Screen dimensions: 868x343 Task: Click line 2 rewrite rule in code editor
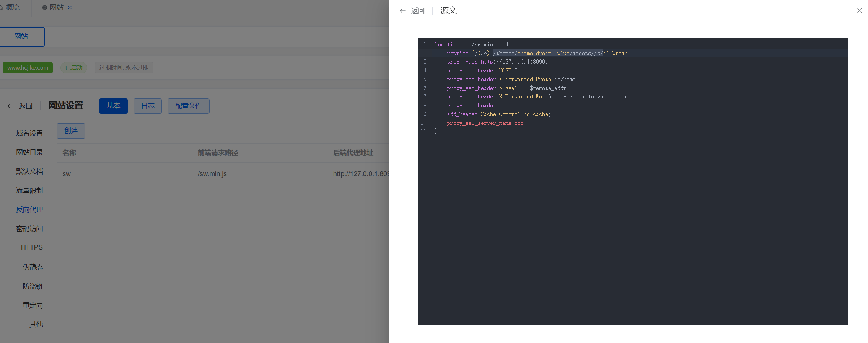pyautogui.click(x=537, y=53)
